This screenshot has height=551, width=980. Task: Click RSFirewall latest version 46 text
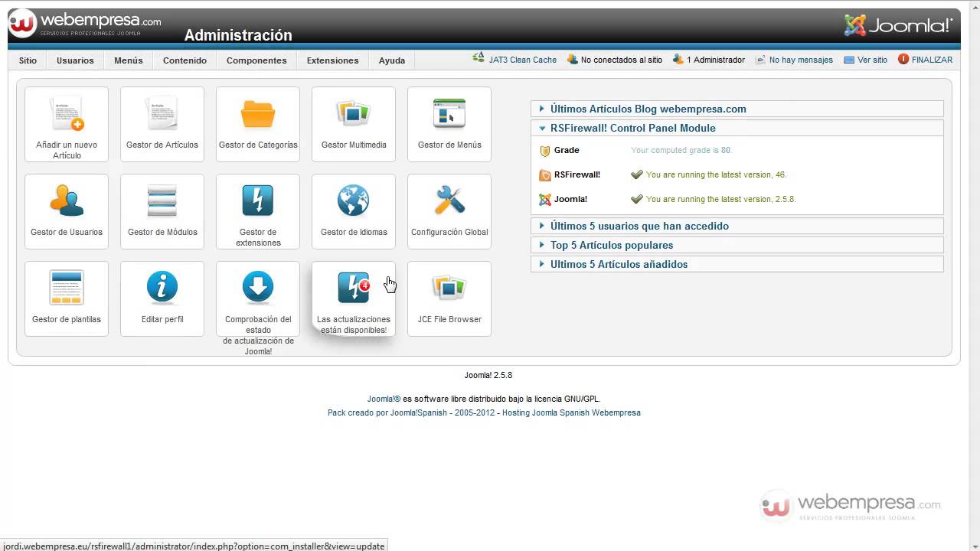click(717, 175)
